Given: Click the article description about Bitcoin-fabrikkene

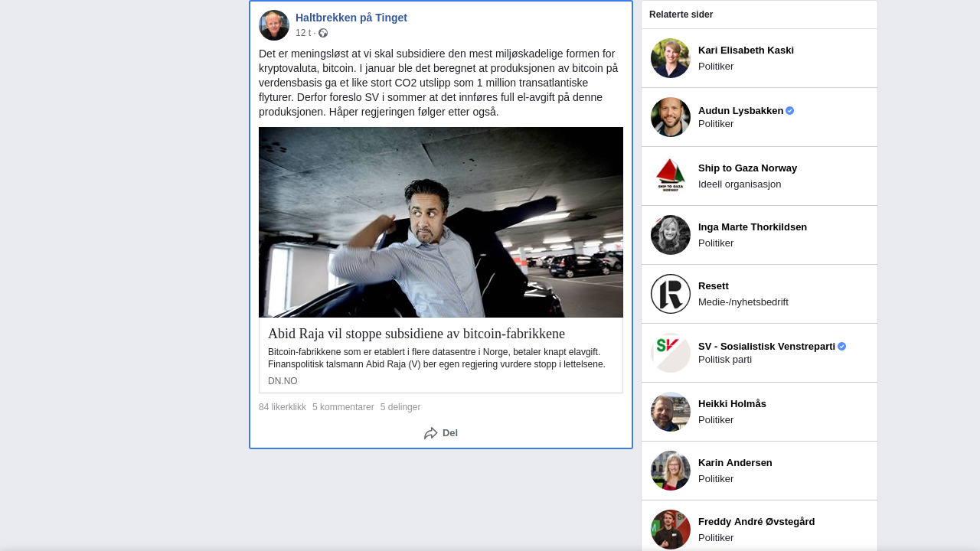Looking at the screenshot, I should (436, 358).
